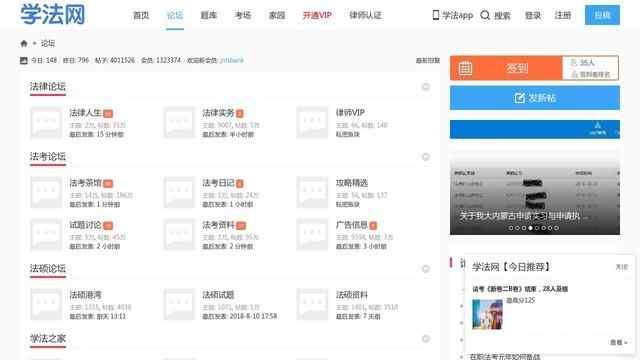Open the 学法之家 section heading
The height and width of the screenshot is (360, 640).
[48, 338]
